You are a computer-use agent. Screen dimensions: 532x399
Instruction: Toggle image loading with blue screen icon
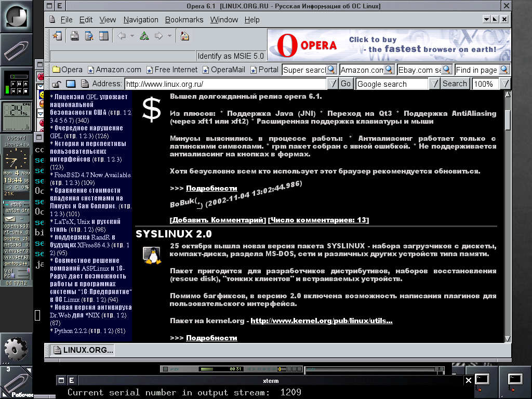[71, 84]
